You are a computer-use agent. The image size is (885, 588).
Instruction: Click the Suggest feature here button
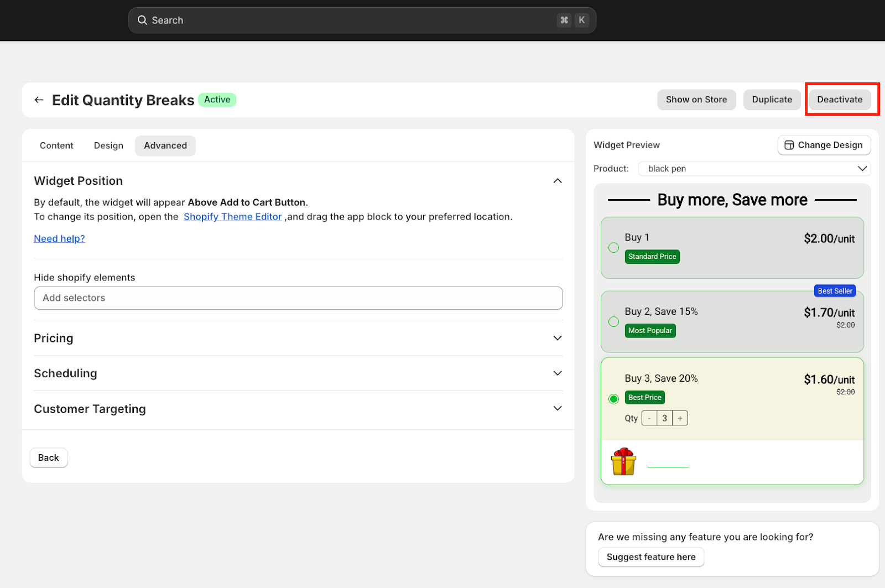650,557
